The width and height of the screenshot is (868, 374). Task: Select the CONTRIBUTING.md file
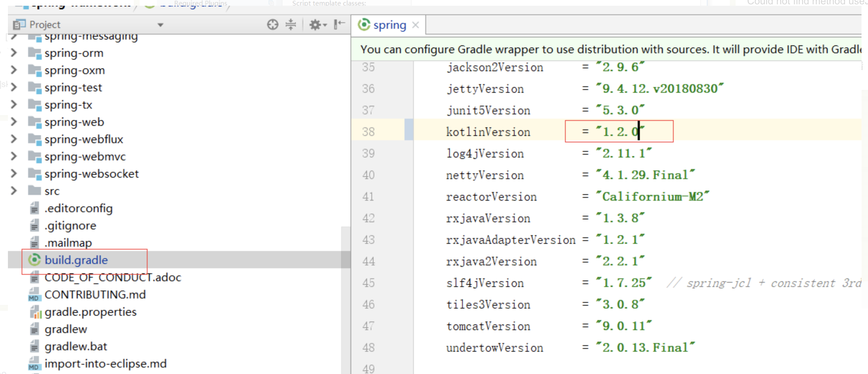coord(95,295)
